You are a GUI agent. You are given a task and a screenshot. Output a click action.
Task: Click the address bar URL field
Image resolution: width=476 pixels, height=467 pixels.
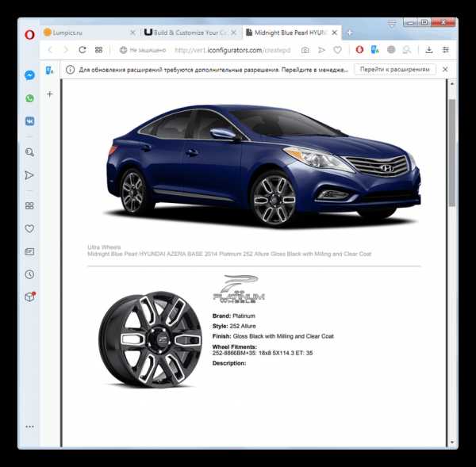[x=230, y=50]
